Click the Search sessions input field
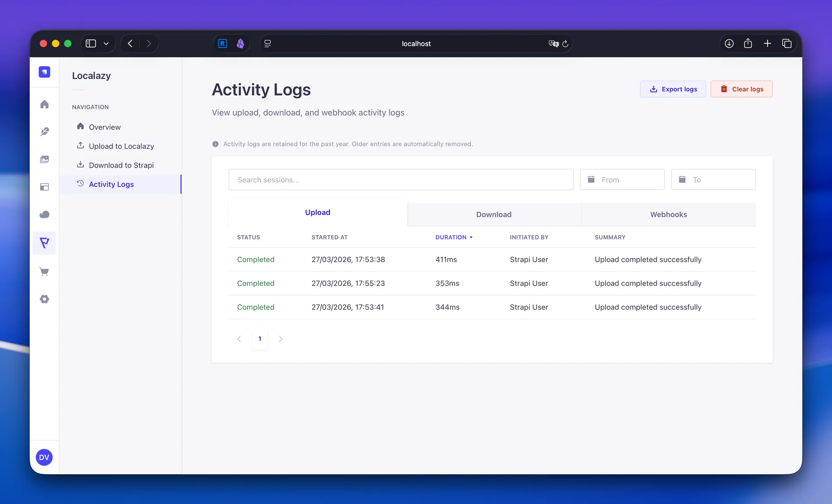This screenshot has height=504, width=832. click(x=401, y=180)
